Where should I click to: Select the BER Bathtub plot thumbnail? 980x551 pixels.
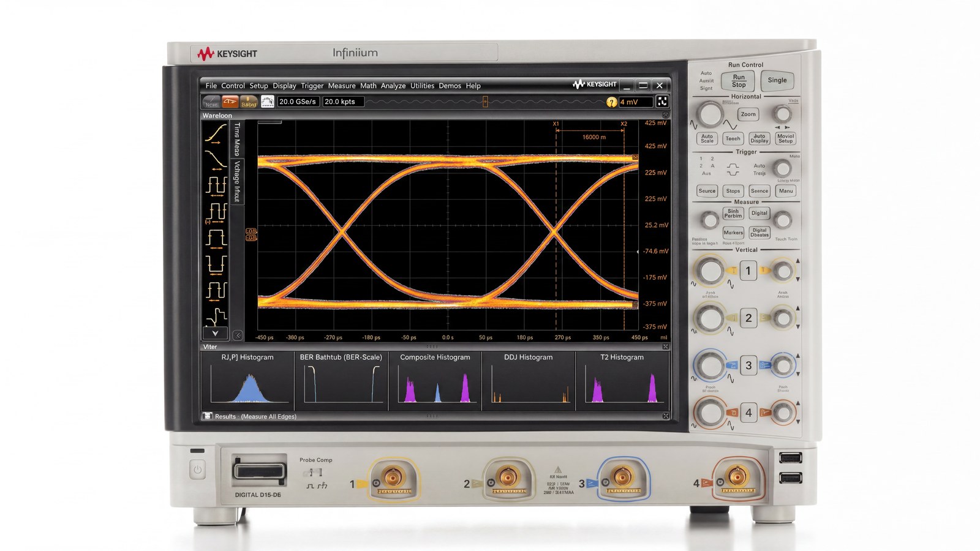[x=341, y=380]
